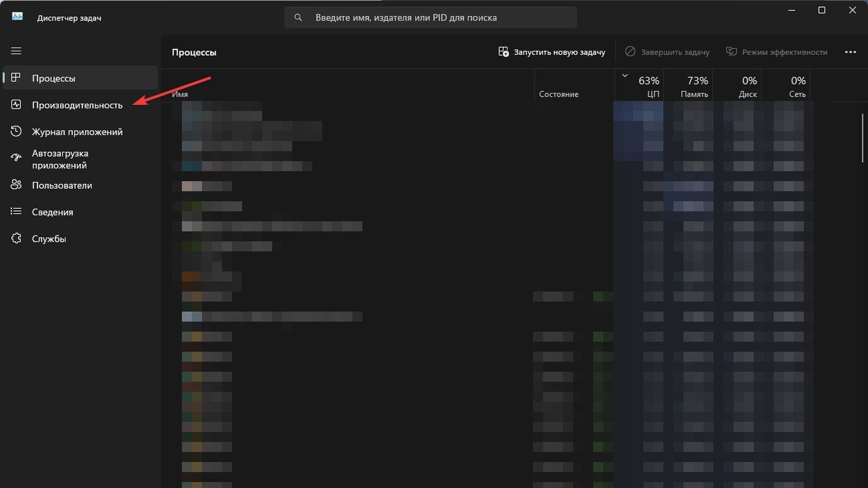Click the search magnifier icon
This screenshot has height=488, width=868.
(x=298, y=17)
